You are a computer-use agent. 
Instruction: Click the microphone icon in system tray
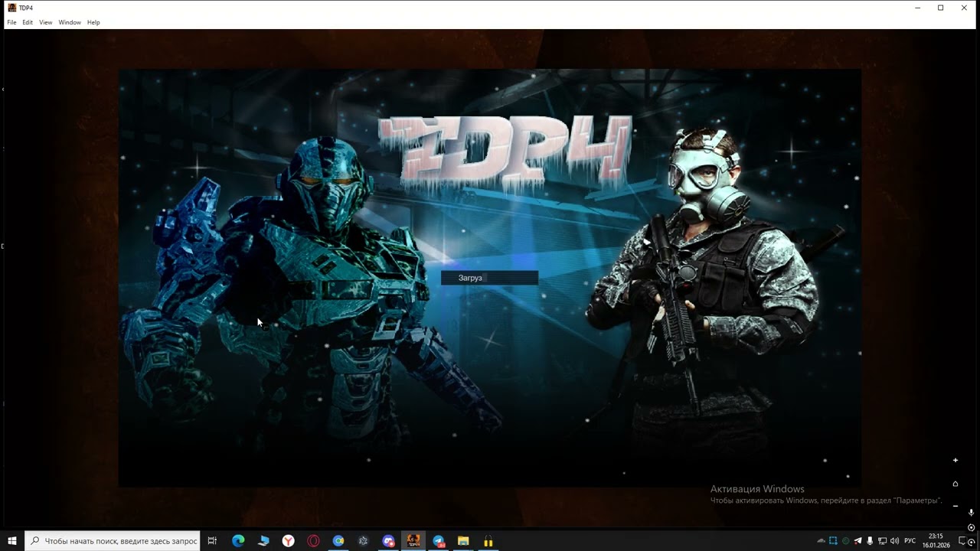click(870, 541)
